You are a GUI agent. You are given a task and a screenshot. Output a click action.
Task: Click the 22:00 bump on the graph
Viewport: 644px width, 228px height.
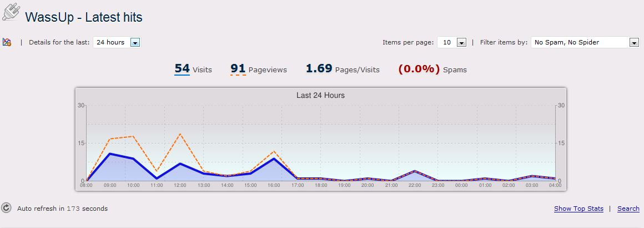[415, 171]
